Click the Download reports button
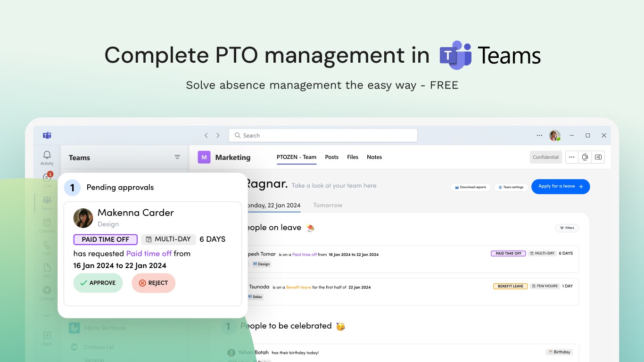This screenshot has width=644, height=362. tap(471, 187)
